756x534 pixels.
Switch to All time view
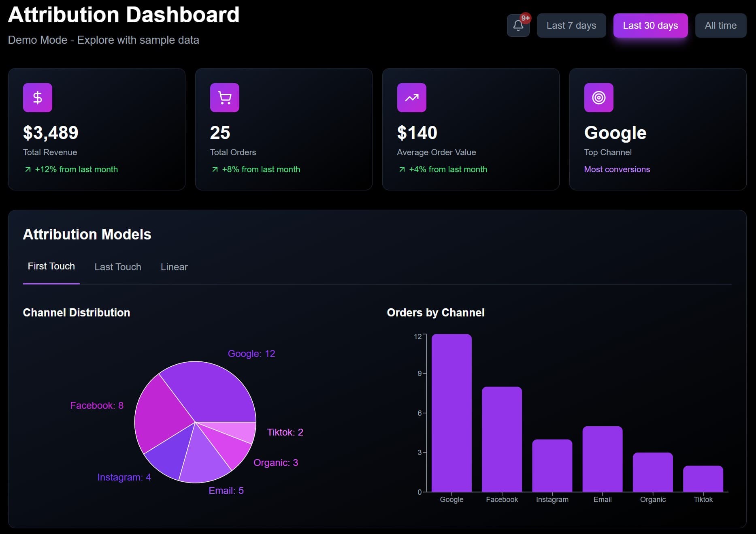click(721, 26)
